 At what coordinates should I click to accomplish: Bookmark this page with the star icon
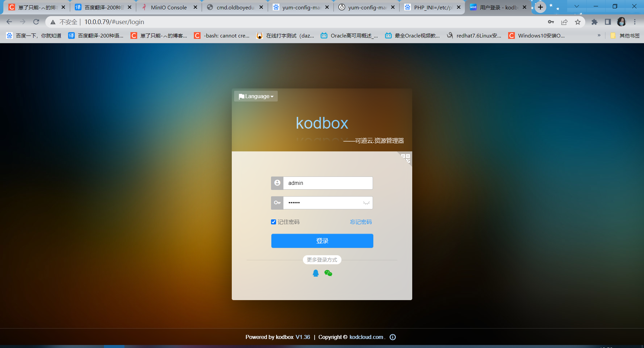coord(578,22)
